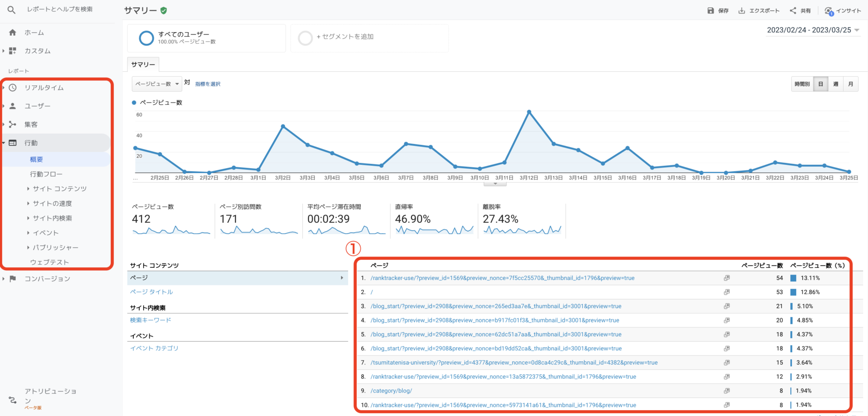The width and height of the screenshot is (868, 416).
Task: Select the ページ タイトル dimension
Action: pyautogui.click(x=151, y=292)
